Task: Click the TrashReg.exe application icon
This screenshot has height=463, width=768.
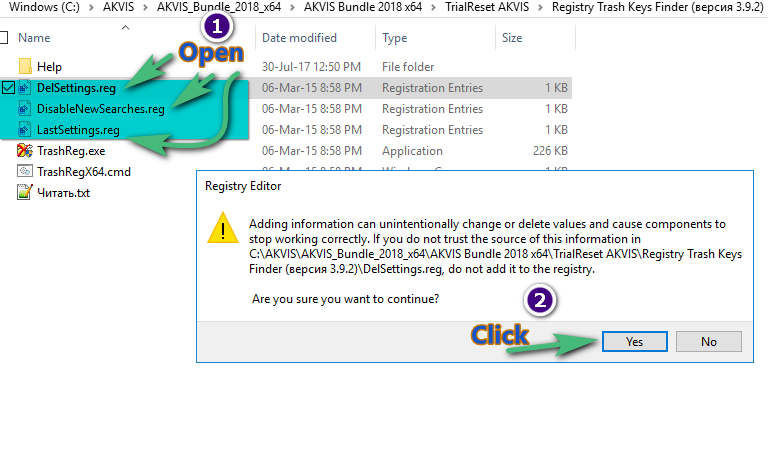Action: (25, 151)
